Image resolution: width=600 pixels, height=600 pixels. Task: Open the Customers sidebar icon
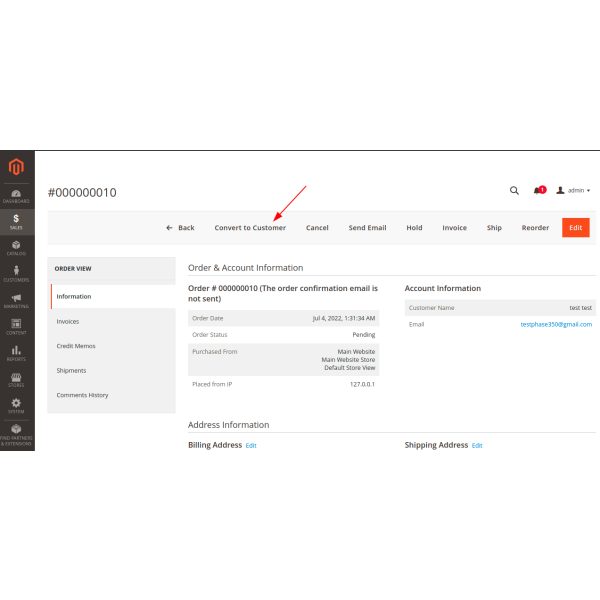(x=16, y=274)
